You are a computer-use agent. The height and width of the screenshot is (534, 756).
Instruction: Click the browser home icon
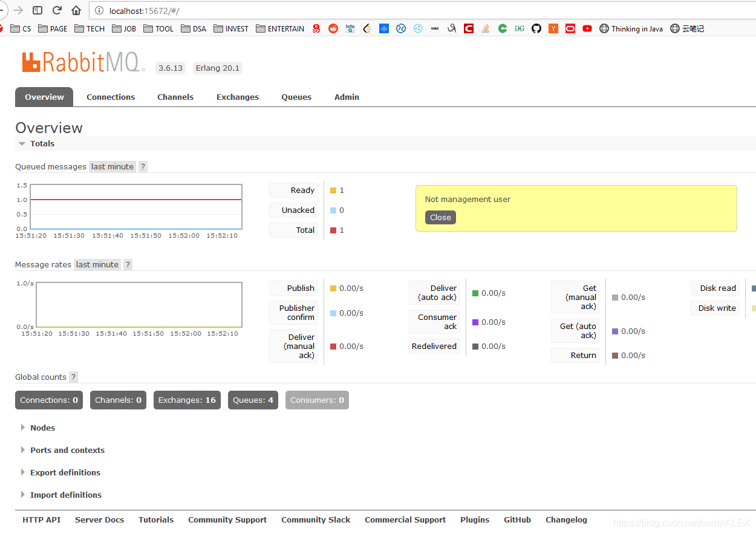(x=76, y=10)
